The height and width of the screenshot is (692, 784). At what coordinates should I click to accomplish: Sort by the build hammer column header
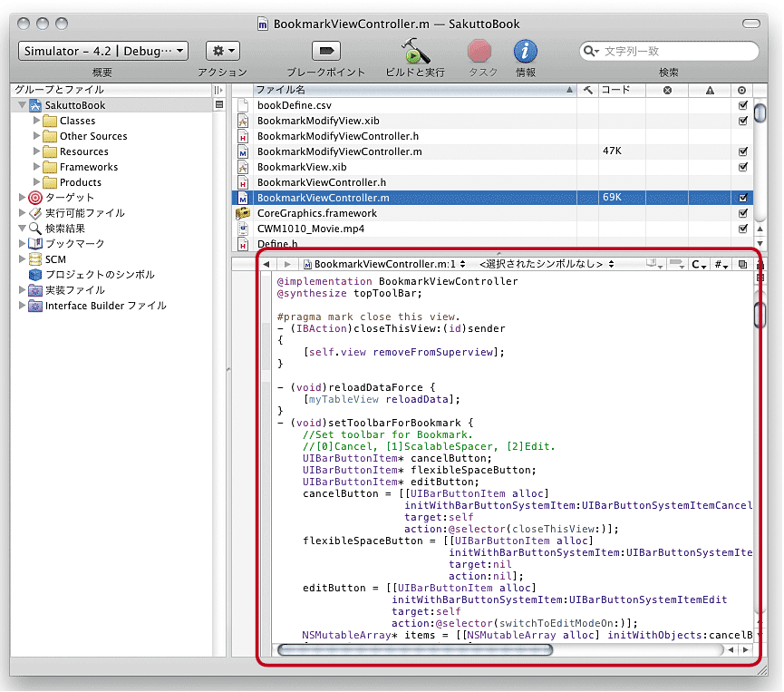pyautogui.click(x=588, y=90)
